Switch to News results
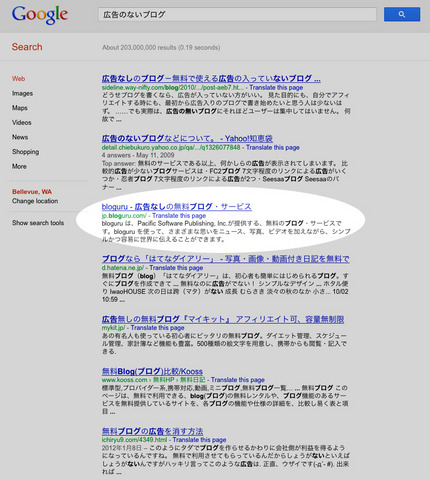Image resolution: width=430 pixels, height=479 pixels. (x=20, y=137)
